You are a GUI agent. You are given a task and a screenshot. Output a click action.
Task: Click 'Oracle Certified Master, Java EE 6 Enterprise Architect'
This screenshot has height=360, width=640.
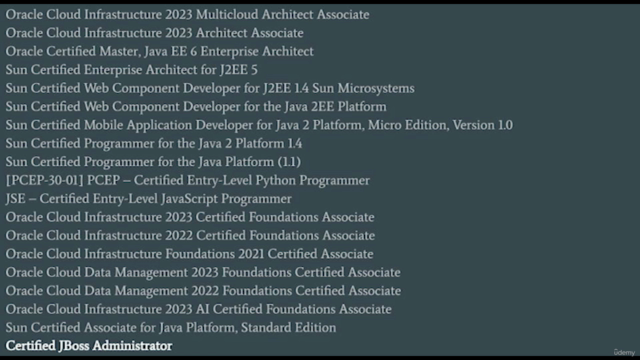(x=160, y=51)
